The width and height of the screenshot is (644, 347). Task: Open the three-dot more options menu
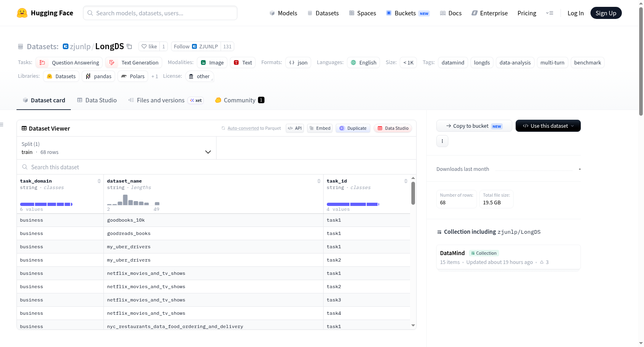[x=442, y=141]
